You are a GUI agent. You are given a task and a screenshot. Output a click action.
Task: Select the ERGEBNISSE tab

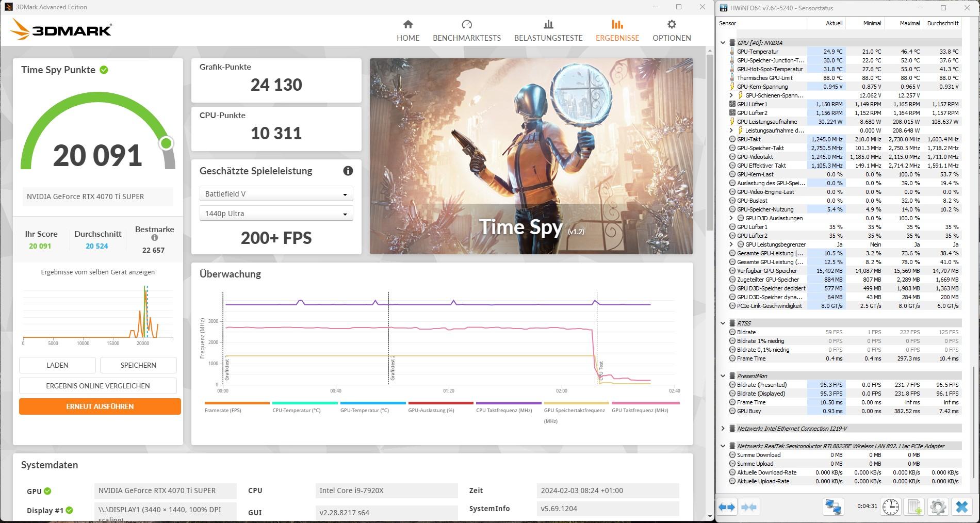[617, 31]
